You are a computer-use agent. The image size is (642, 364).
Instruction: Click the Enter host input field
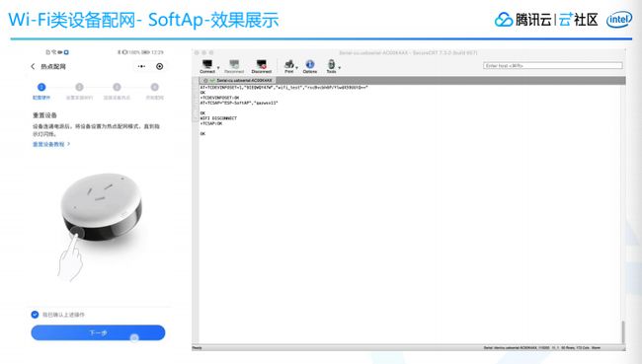coord(553,65)
